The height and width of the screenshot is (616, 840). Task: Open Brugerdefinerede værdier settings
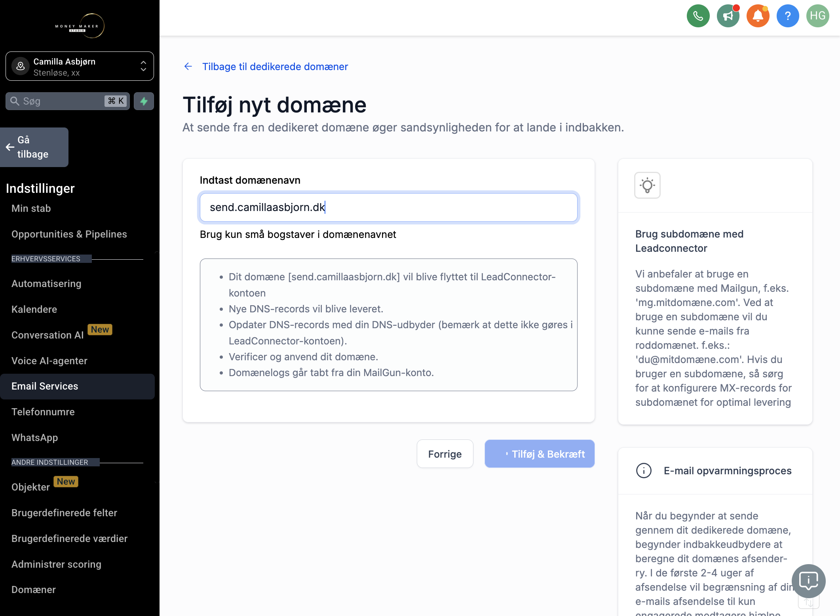coord(69,538)
